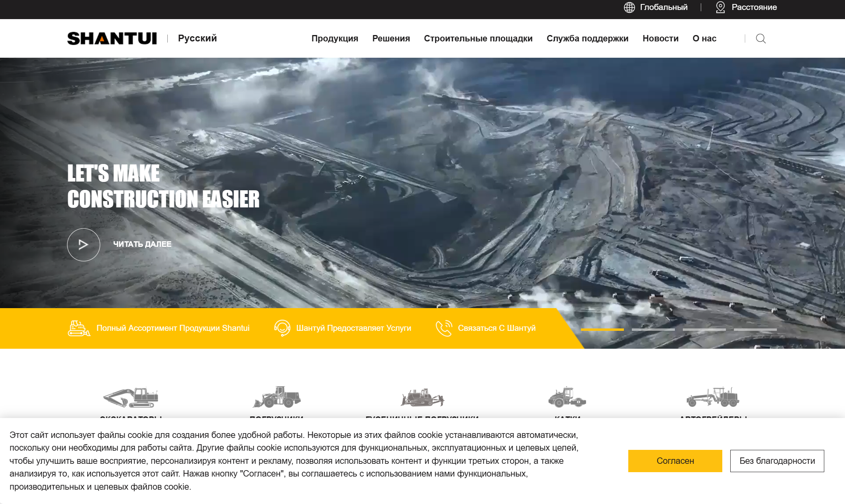
Task: Expand the О нас menu
Action: click(x=704, y=39)
